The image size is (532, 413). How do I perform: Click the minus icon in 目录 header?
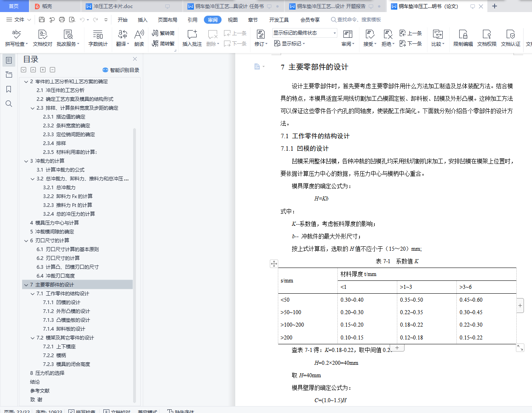click(53, 70)
